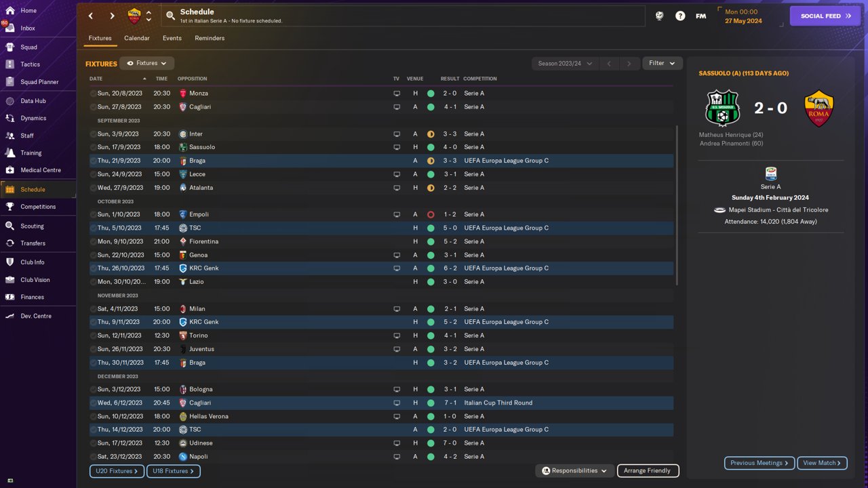Screen dimensions: 868x488
Task: Open the Season 2023/24 dropdown
Action: click(x=565, y=63)
